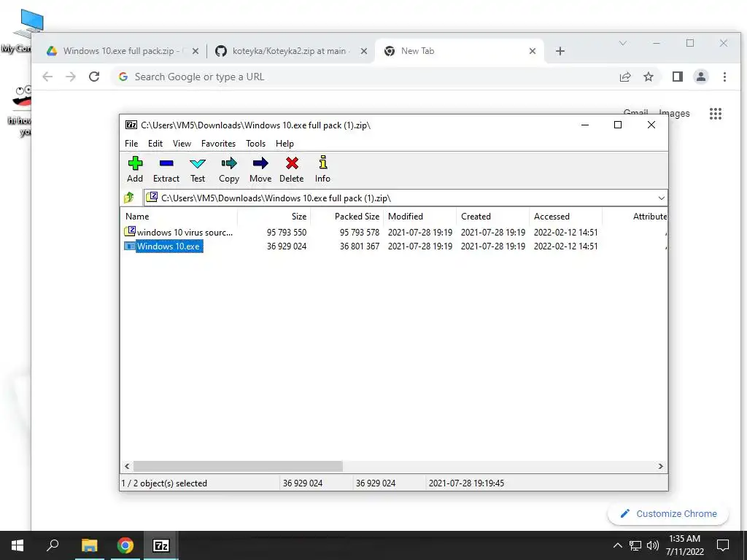747x560 pixels.
Task: Open the Images link on New Tab
Action: [674, 113]
